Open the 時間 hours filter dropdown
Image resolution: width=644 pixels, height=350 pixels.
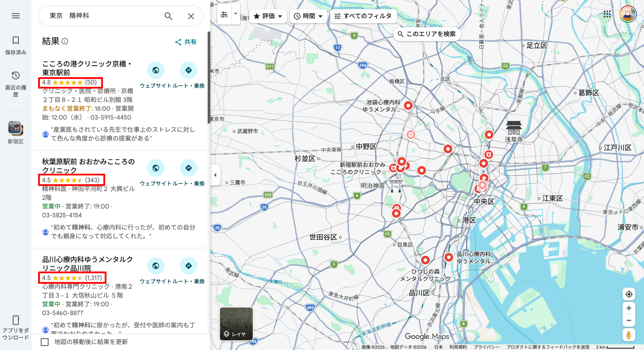pos(308,16)
